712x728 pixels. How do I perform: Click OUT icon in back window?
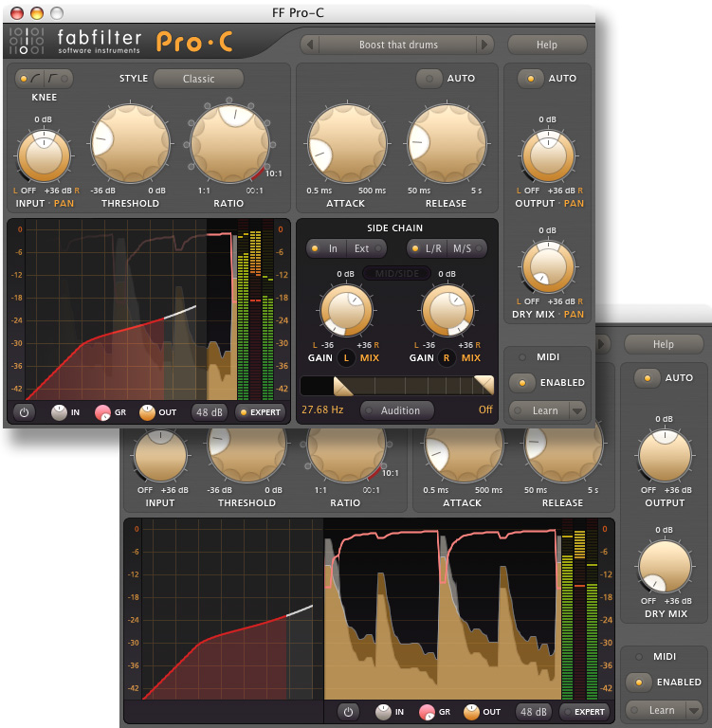[x=471, y=712]
